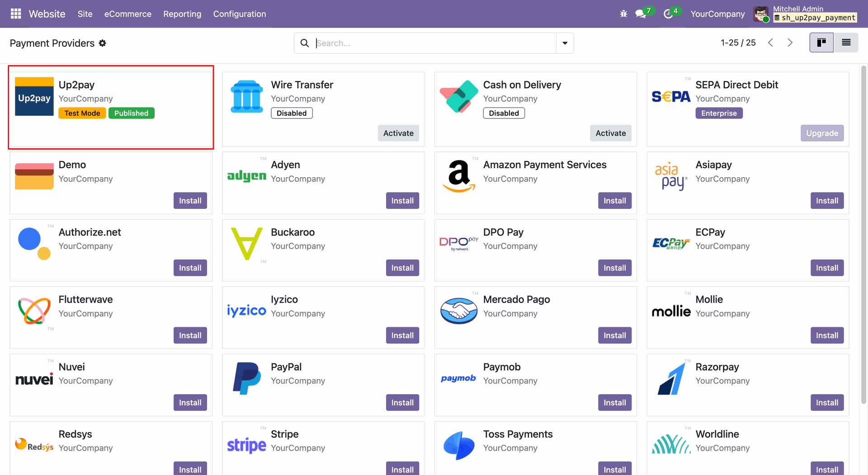The width and height of the screenshot is (868, 475).
Task: Open Mitchell Admin user menu
Action: click(x=805, y=14)
